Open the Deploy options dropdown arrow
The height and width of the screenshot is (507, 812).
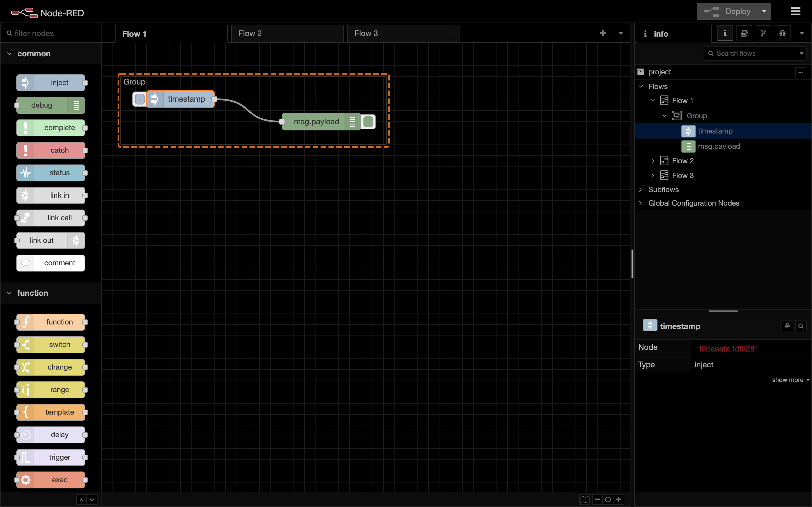pyautogui.click(x=764, y=11)
